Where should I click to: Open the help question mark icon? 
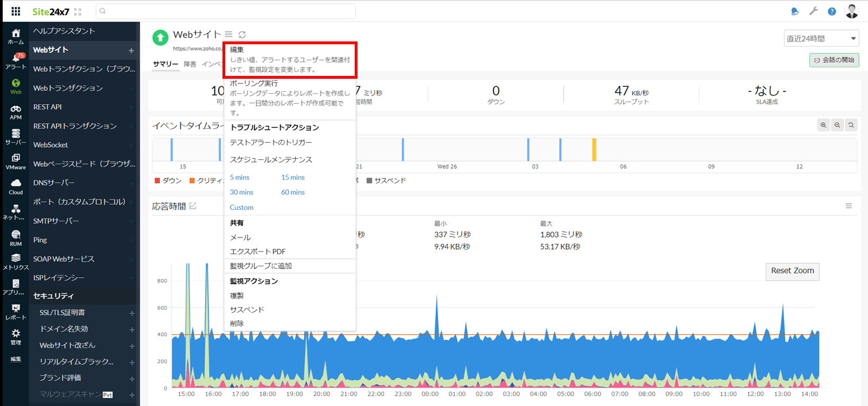point(832,12)
